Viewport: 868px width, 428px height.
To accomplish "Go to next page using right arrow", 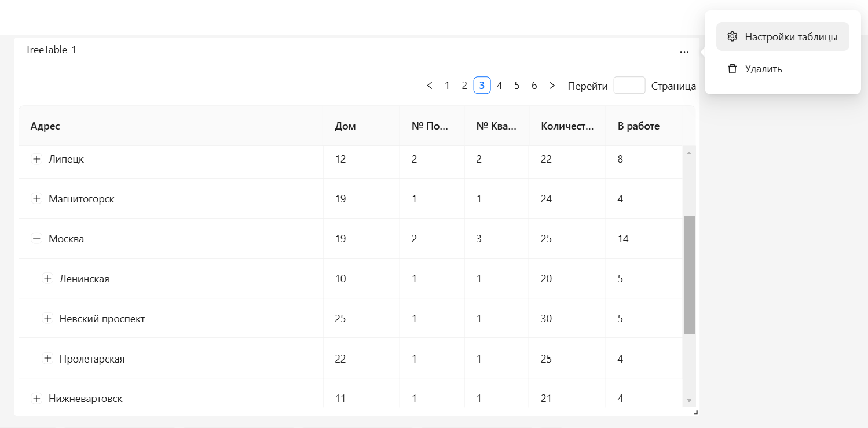I will pos(552,86).
